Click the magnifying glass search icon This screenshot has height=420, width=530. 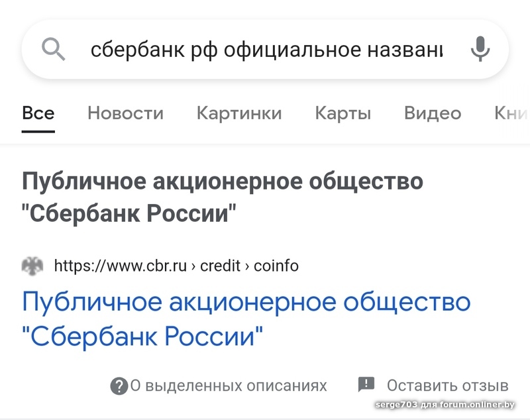coord(53,49)
